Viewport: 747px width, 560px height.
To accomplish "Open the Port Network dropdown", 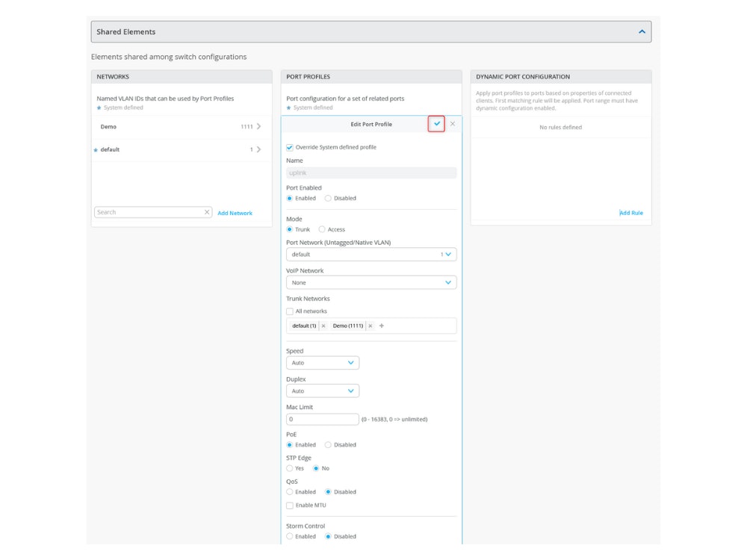I will click(371, 255).
